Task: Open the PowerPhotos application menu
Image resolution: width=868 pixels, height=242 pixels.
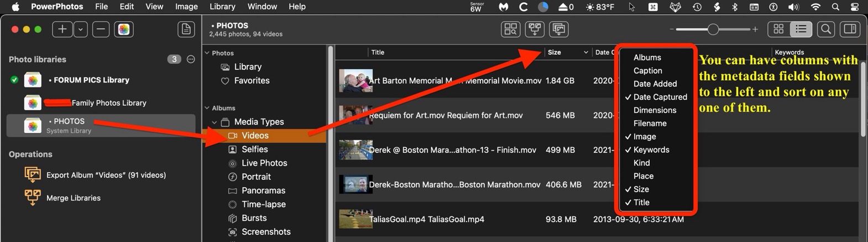Action: 57,7
